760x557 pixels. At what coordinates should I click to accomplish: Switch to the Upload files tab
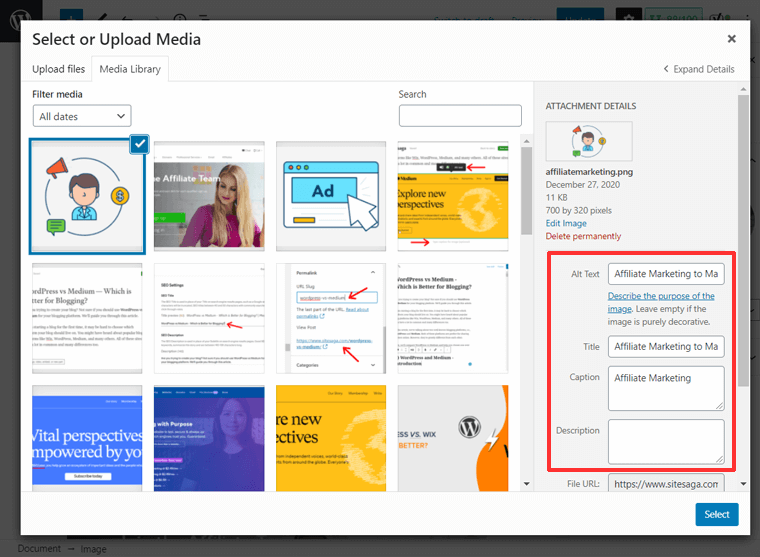click(58, 69)
